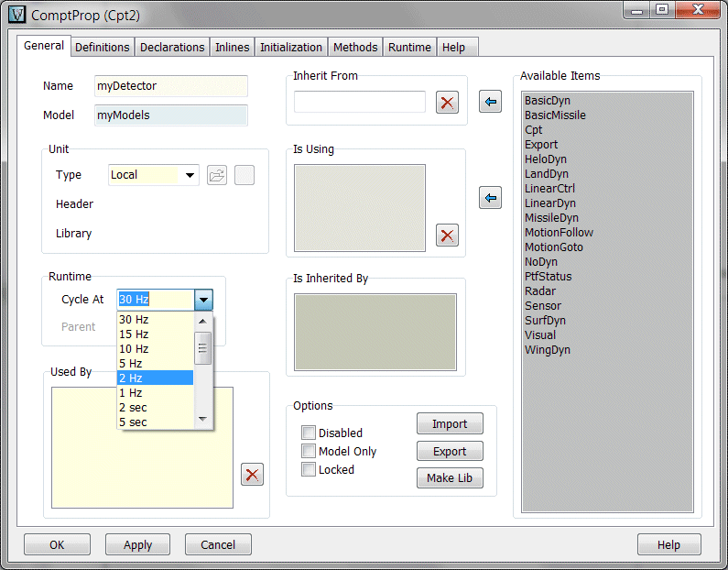Viewport: 728px width, 570px height.
Task: Check the Locked option
Action: pos(309,469)
